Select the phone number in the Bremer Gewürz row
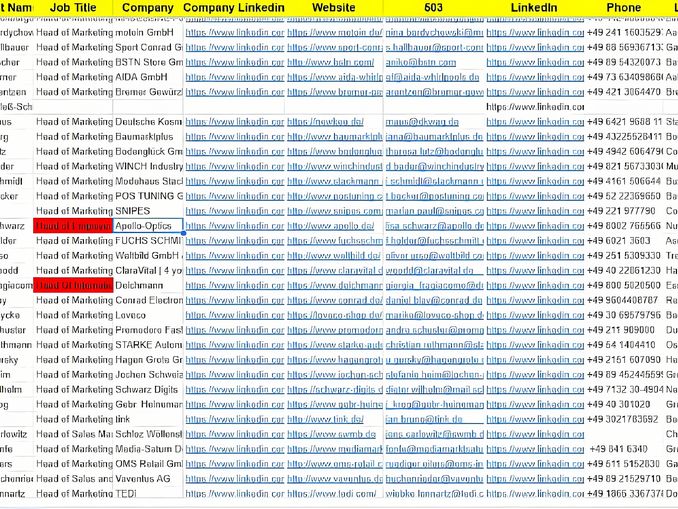The width and height of the screenshot is (678, 509). point(624,92)
